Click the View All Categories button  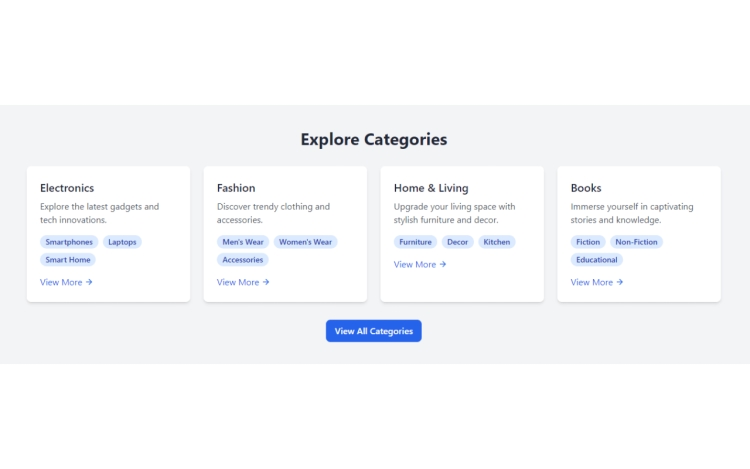click(374, 331)
